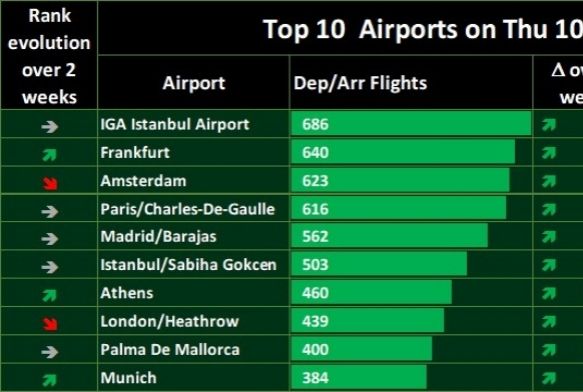Click the 384 flights bar for Munich
583x392 pixels.
point(359,377)
